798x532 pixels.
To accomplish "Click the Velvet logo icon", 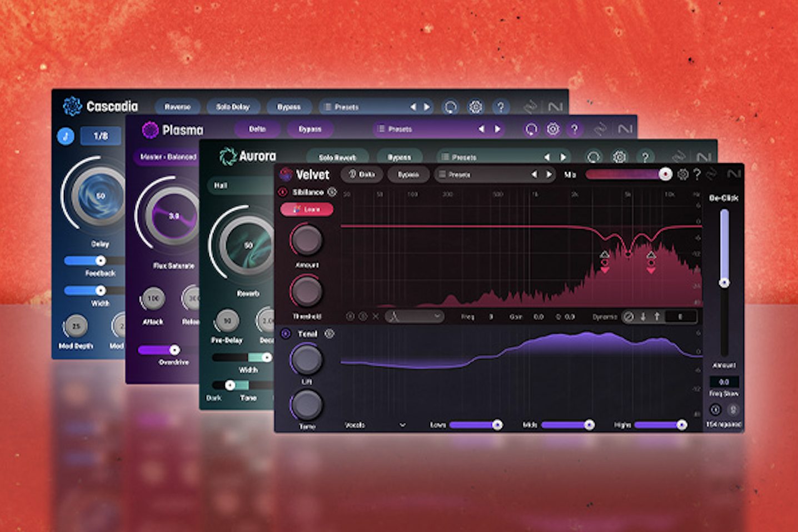I will (286, 174).
